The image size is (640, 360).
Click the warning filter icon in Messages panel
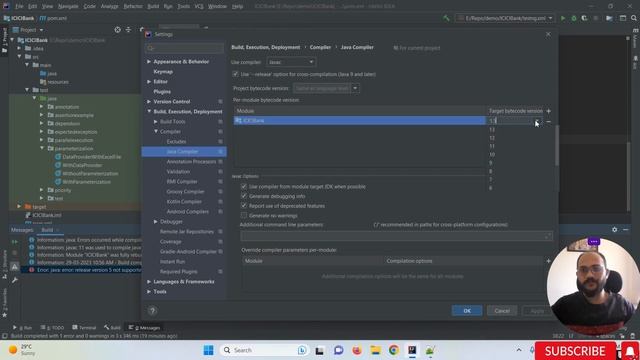point(15,267)
